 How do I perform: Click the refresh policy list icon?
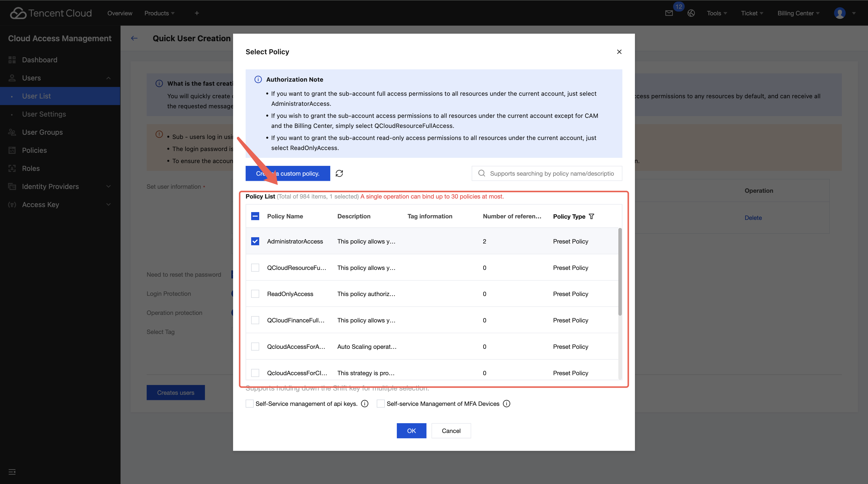pyautogui.click(x=339, y=173)
